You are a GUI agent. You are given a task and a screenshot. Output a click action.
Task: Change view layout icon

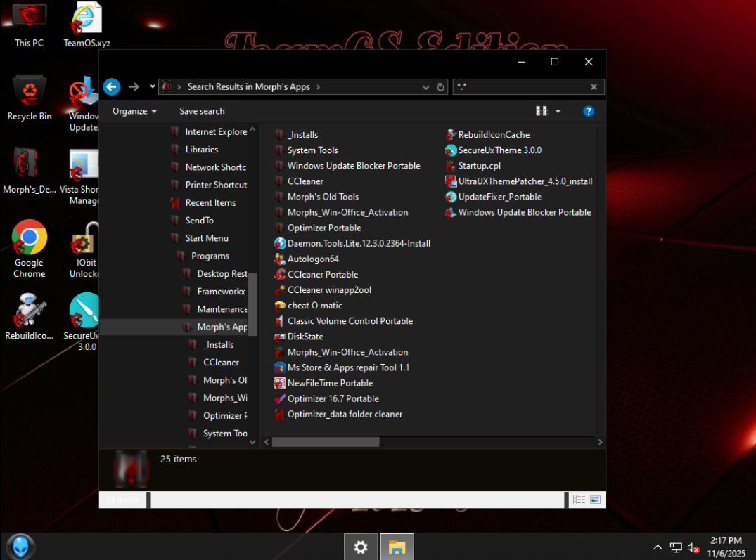pyautogui.click(x=542, y=111)
